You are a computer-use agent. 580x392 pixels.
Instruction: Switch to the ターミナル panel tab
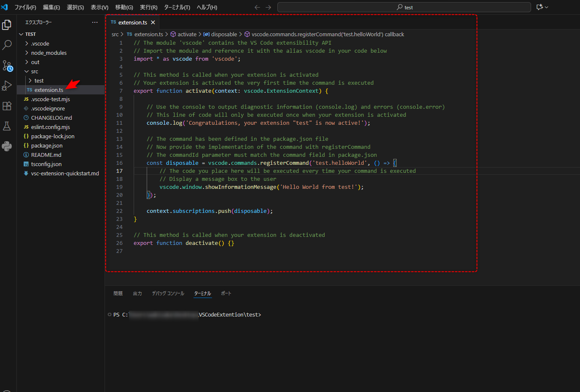pyautogui.click(x=202, y=293)
